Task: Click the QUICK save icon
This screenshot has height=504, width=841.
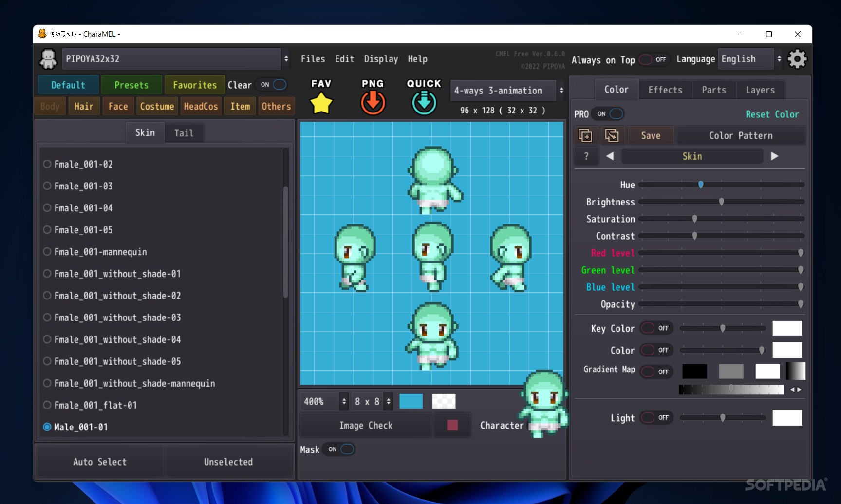Action: click(424, 103)
